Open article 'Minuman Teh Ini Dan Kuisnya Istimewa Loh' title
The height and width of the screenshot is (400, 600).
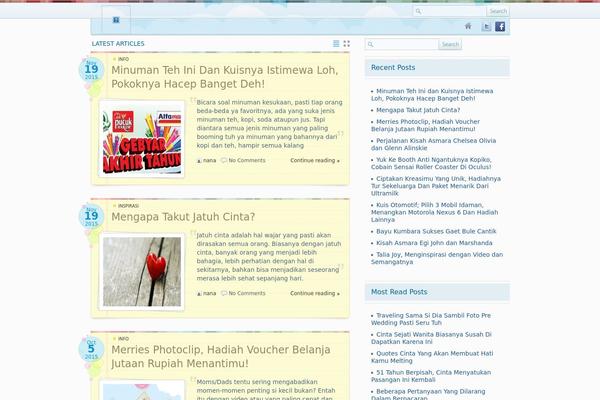225,77
